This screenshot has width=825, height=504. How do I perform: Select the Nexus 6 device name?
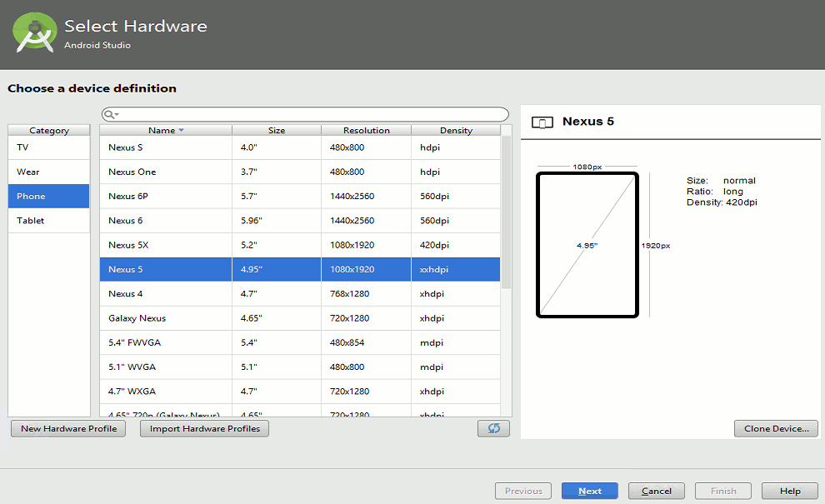[125, 221]
